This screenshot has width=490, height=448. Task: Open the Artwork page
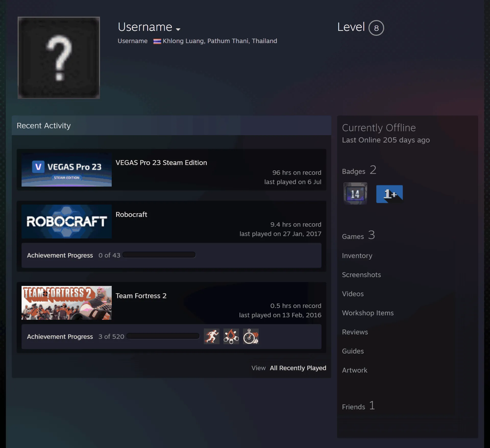click(354, 370)
